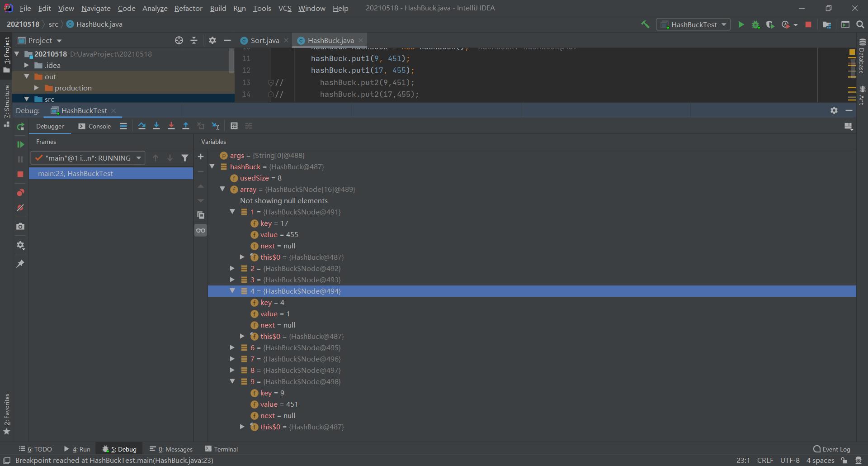Click UTF-8 encoding in status bar
868x466 pixels.
(x=790, y=461)
